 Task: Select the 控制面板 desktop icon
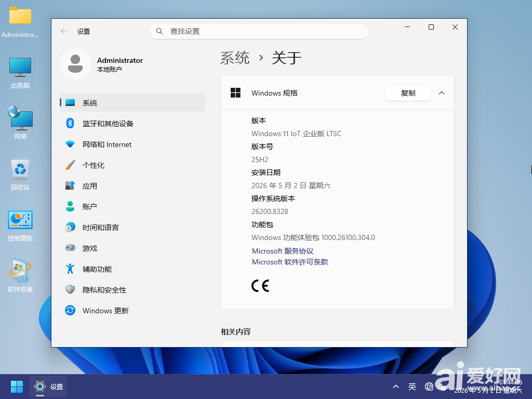20,225
